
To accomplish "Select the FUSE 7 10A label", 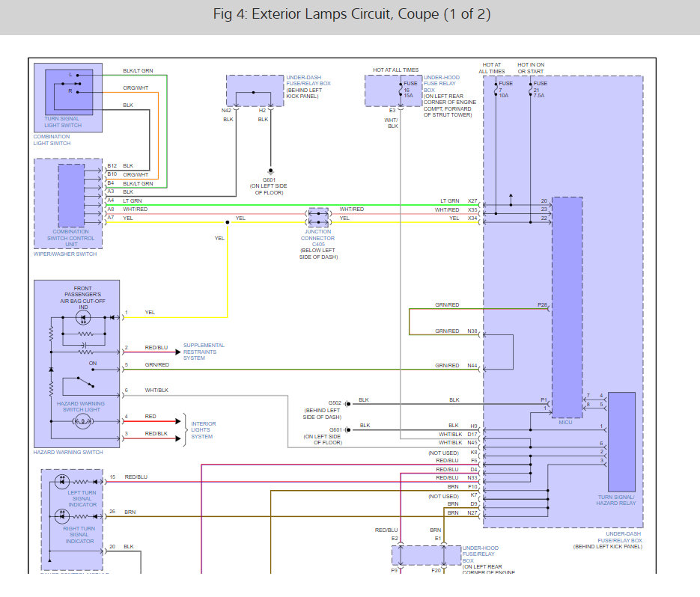I will click(x=505, y=89).
